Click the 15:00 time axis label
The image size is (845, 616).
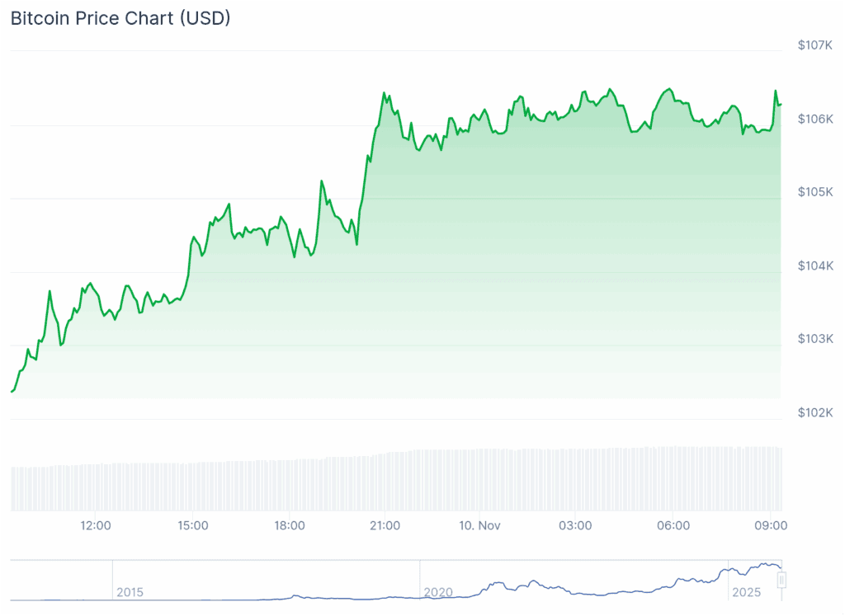(192, 525)
